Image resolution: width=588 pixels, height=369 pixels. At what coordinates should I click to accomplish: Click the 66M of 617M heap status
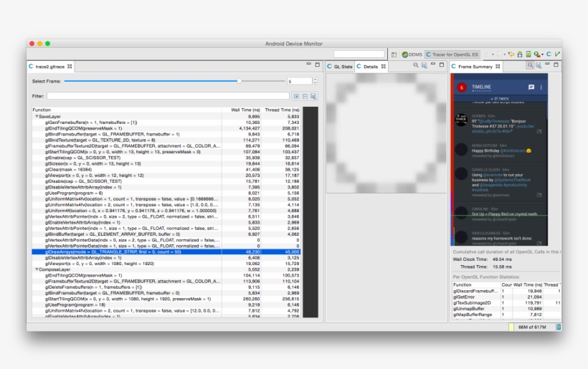(532, 327)
